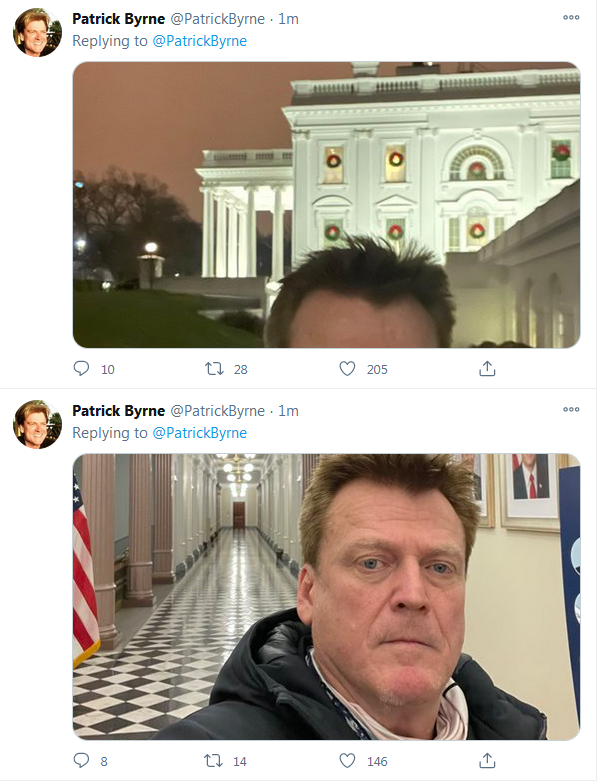Open the profile avatar on second tweet
The height and width of the screenshot is (781, 598).
click(x=37, y=424)
